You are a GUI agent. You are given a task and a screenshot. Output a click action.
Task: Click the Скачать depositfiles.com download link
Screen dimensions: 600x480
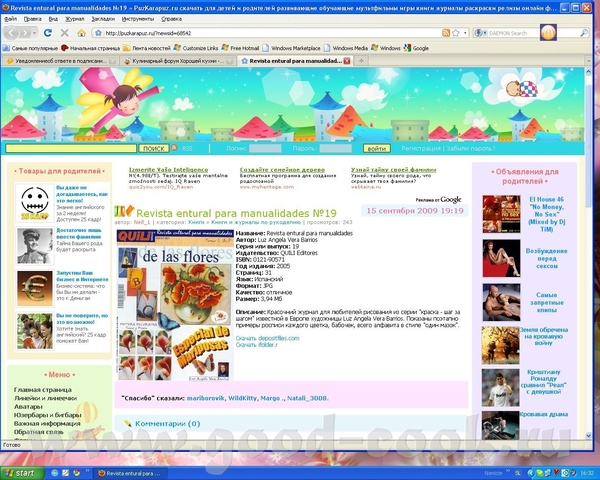coord(267,338)
